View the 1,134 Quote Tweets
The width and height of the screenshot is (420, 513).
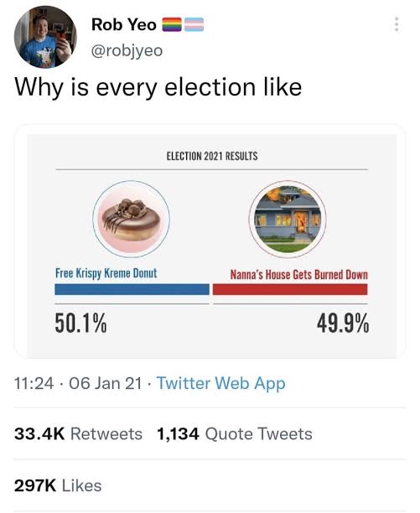point(235,434)
